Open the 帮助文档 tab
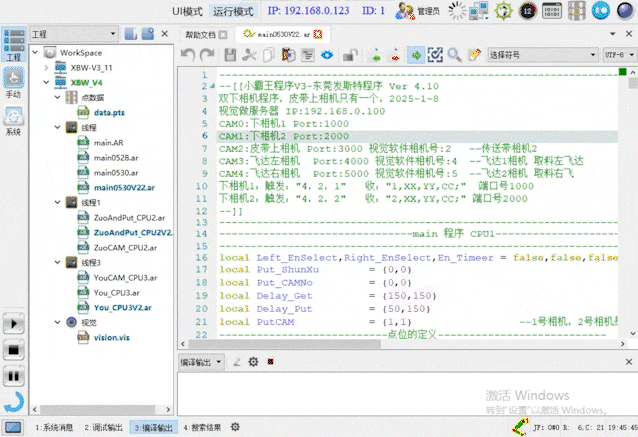Image resolution: width=638 pixels, height=437 pixels. (206, 35)
